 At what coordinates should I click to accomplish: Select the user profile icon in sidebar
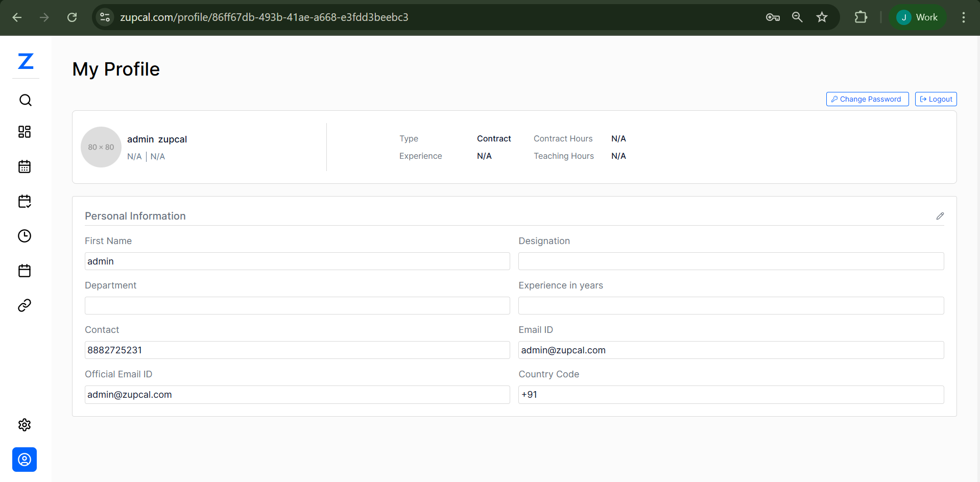click(x=25, y=460)
